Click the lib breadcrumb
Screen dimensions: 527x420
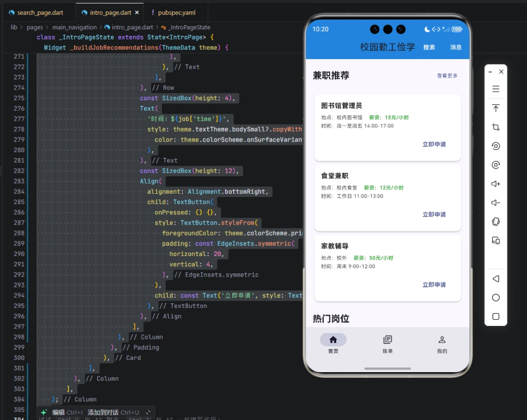14,27
